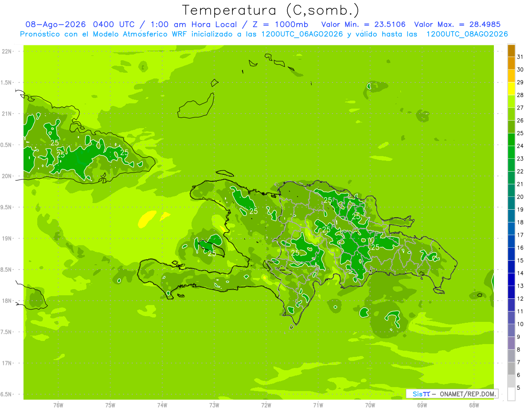Click the legend value 17

coord(520,235)
